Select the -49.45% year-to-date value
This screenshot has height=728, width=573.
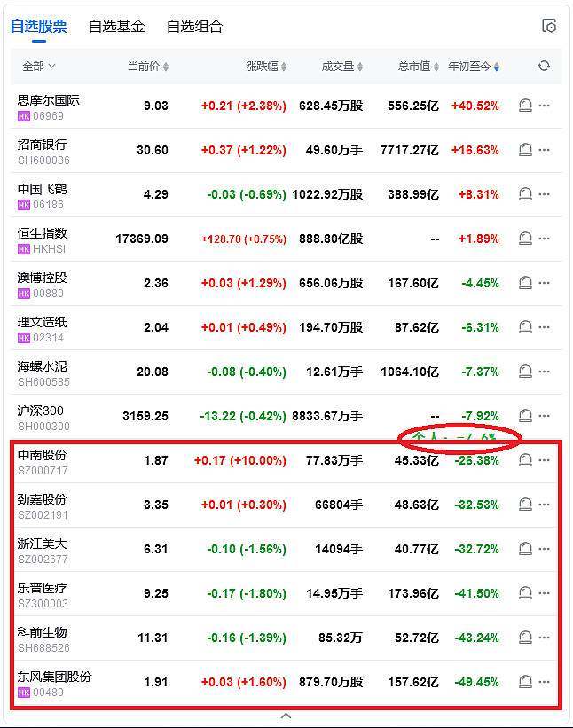[477, 682]
